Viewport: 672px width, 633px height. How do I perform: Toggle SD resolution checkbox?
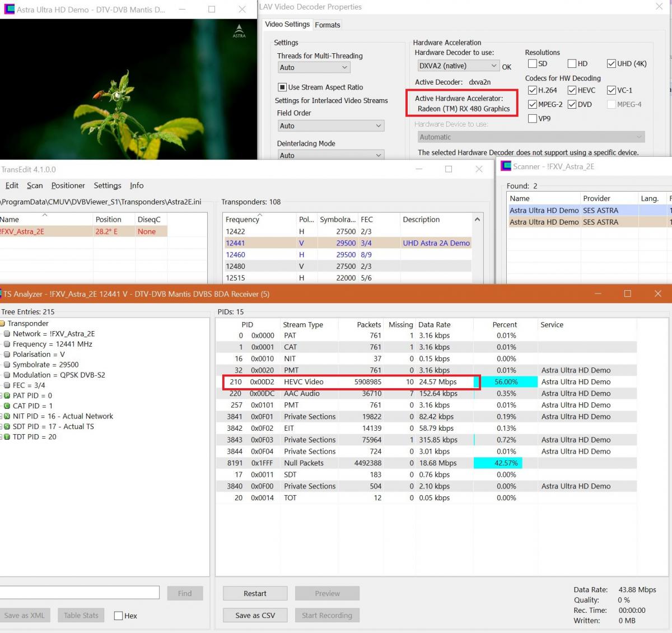coord(533,64)
